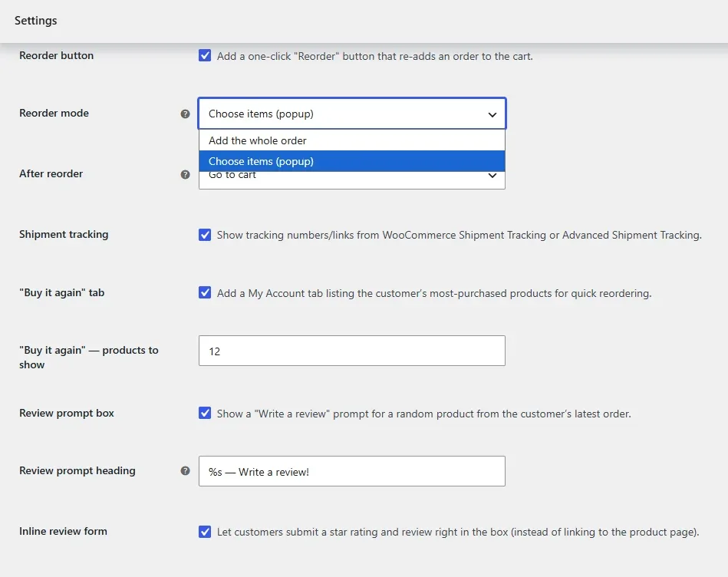This screenshot has height=577, width=728.
Task: Select "Choose items (popup)" highlighted option
Action: click(x=352, y=161)
